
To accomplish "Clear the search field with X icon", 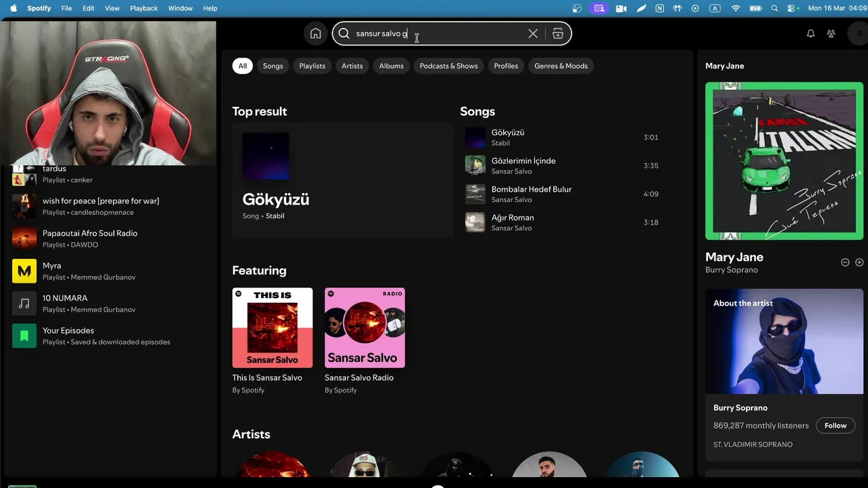I will point(533,33).
